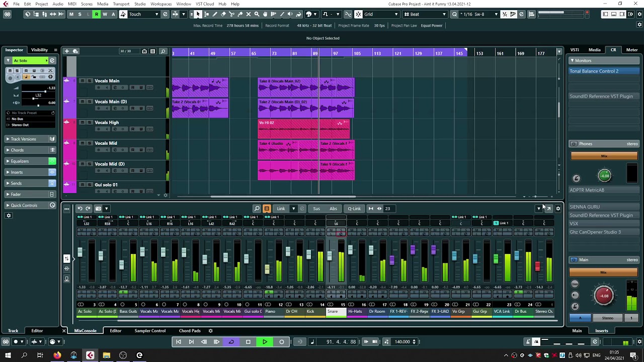
Task: Click Windows taskbar search icon
Action: pos(24,355)
